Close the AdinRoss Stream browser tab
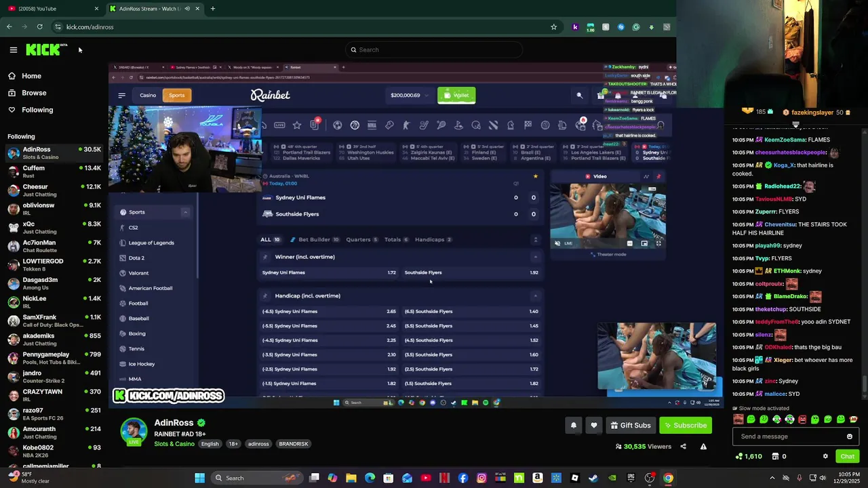The image size is (868, 488). click(197, 9)
